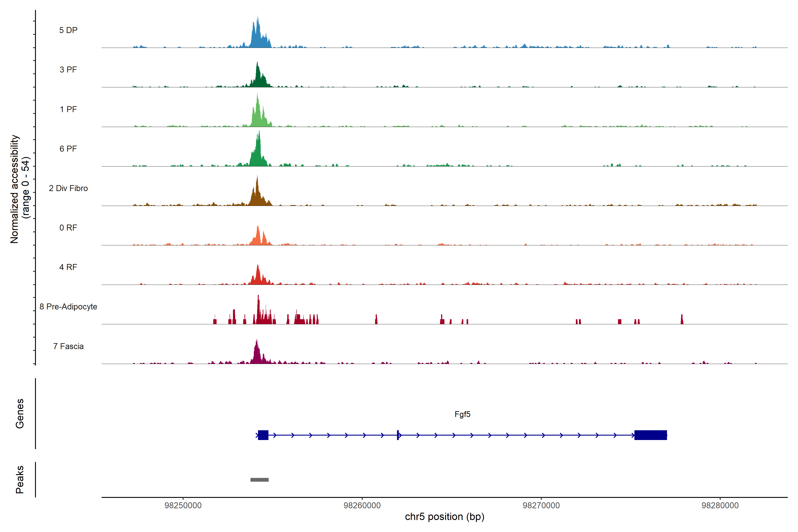Click the 2 Div Fibro track label
This screenshot has width=798, height=532.
pyautogui.click(x=68, y=188)
